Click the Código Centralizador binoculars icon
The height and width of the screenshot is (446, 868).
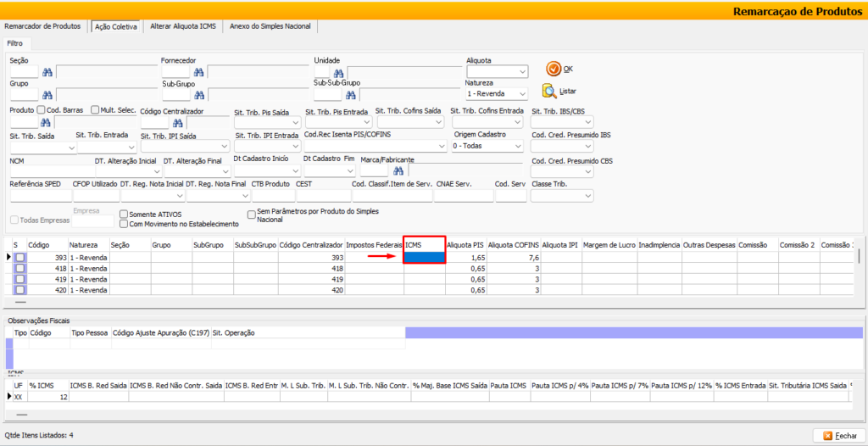pos(178,123)
